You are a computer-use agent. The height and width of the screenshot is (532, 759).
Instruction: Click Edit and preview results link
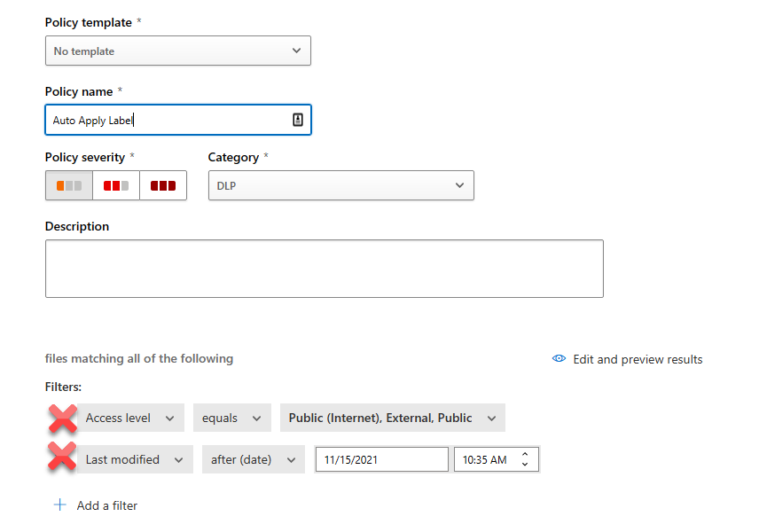[638, 359]
